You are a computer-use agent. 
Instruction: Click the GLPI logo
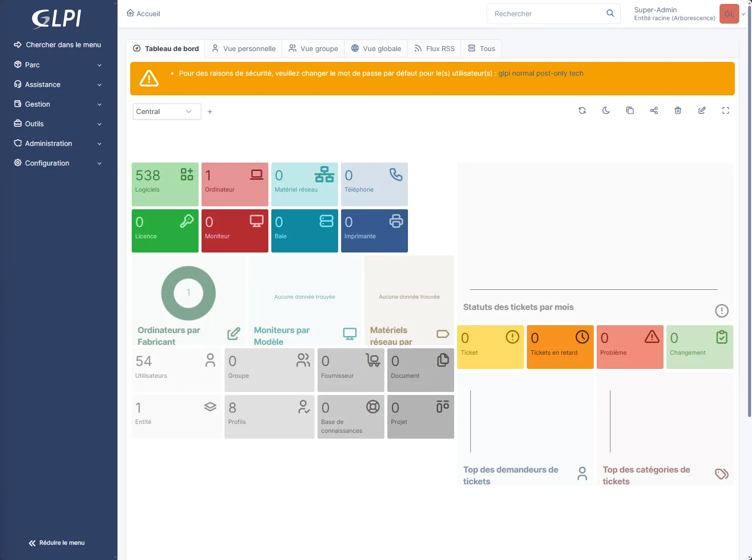57,19
